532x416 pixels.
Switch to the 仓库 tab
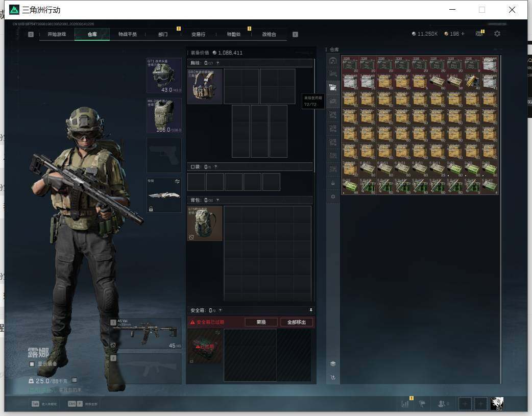pyautogui.click(x=92, y=34)
